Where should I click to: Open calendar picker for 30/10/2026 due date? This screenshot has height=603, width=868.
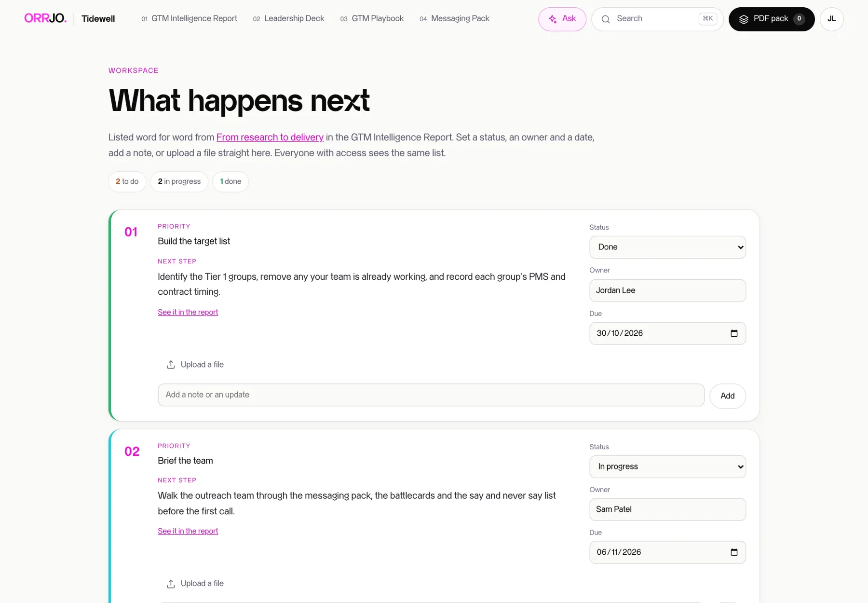(734, 333)
